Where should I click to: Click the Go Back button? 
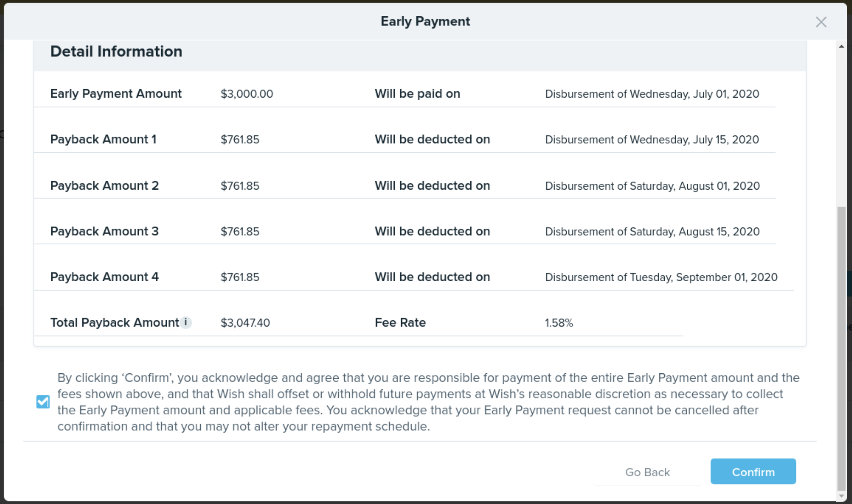647,472
